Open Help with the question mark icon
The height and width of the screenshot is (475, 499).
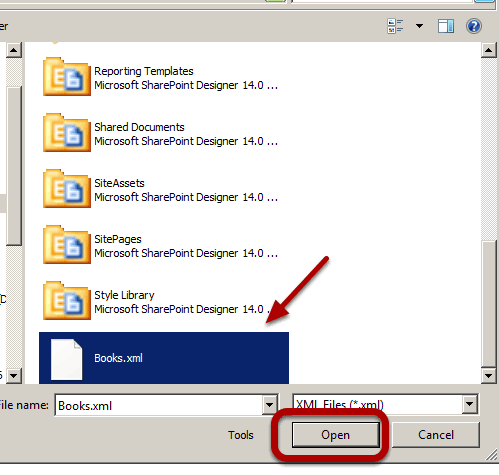473,26
